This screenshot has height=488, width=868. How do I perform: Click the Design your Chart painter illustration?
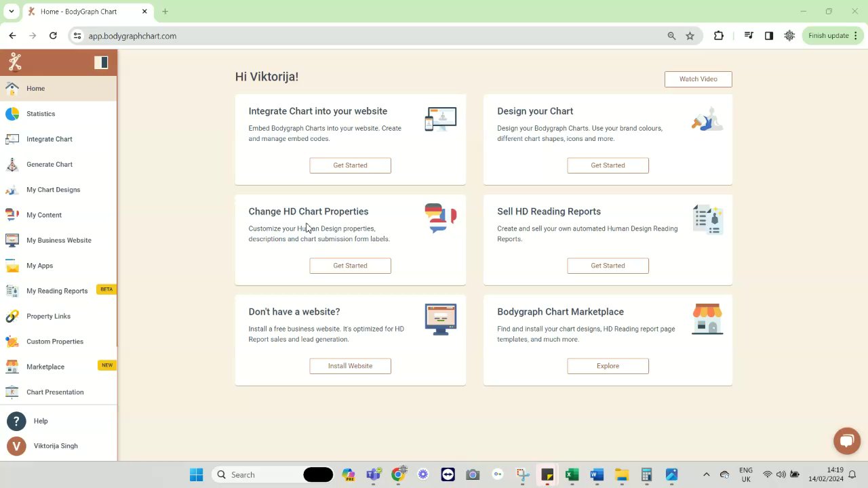coord(707,119)
